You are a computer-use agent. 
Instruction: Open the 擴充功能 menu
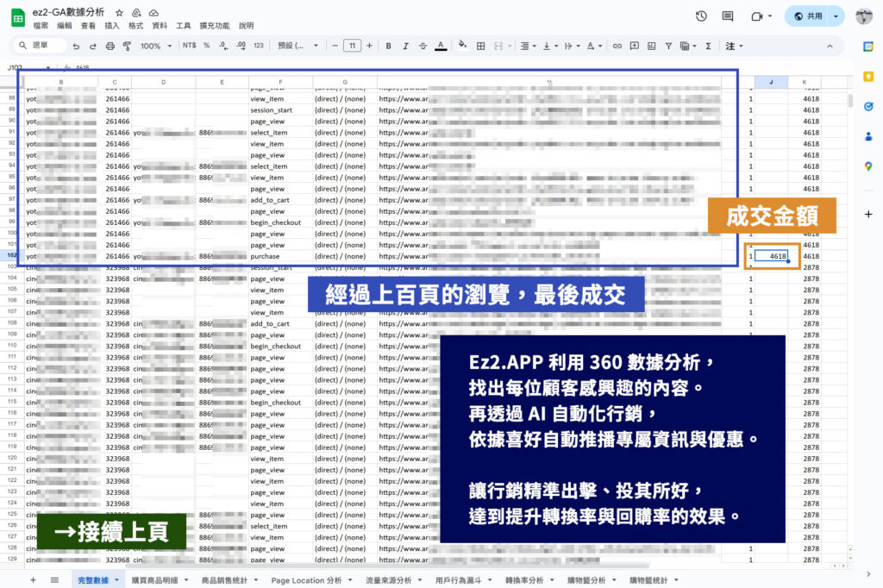point(214,26)
